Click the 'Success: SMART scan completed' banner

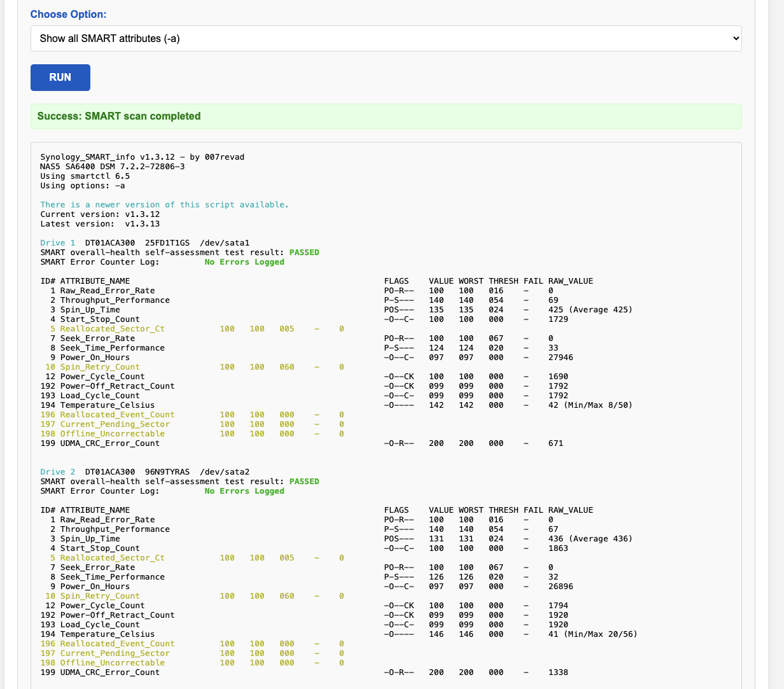click(x=386, y=116)
